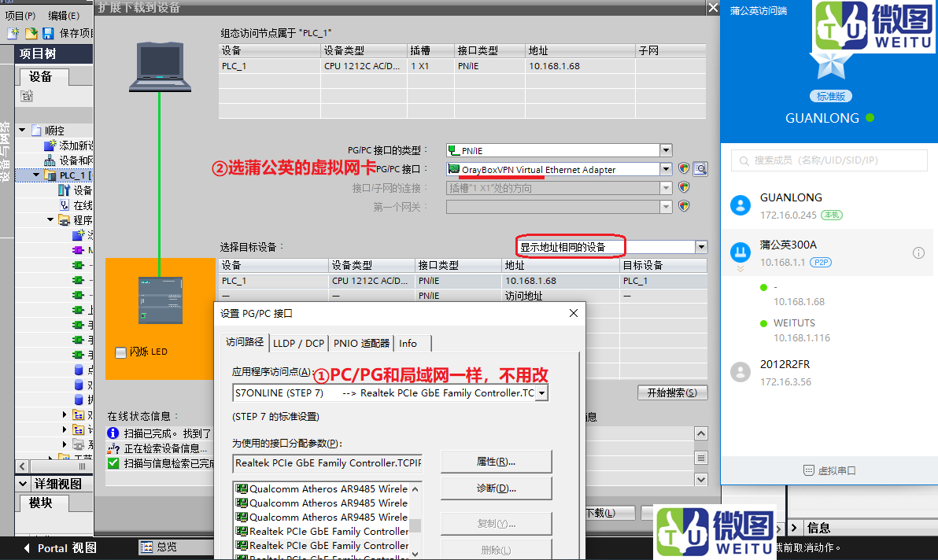The image size is (938, 560).
Task: Switch to the LLDP / DCP tab
Action: pos(298,343)
